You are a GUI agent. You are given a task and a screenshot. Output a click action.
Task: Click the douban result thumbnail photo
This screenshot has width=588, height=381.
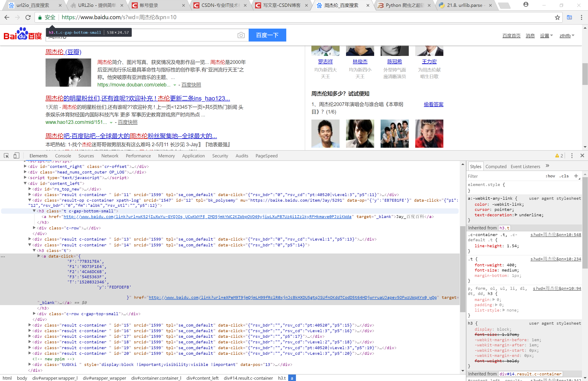tap(68, 72)
